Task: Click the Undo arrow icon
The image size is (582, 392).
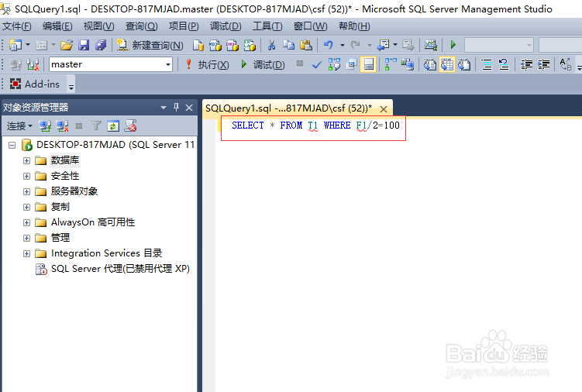Action: pos(328,45)
